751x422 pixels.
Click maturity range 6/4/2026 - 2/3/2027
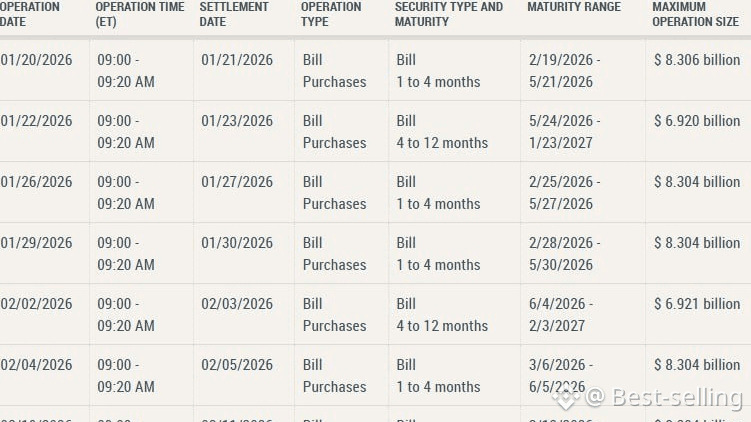561,315
